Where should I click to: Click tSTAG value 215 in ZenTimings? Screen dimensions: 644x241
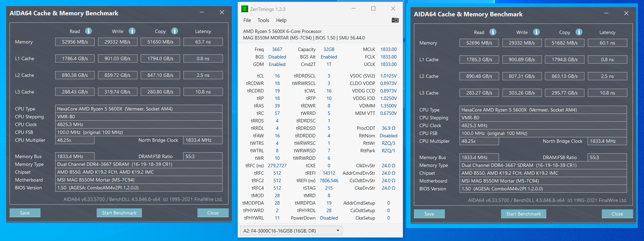click(329, 188)
